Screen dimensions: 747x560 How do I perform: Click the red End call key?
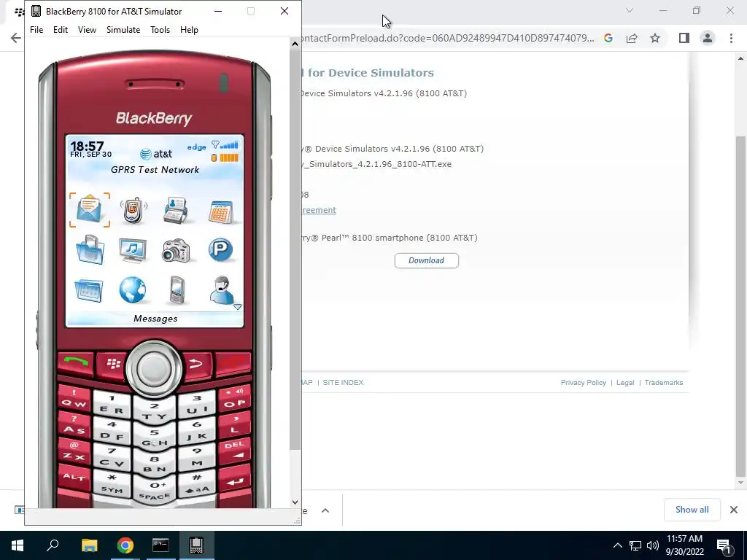(233, 363)
